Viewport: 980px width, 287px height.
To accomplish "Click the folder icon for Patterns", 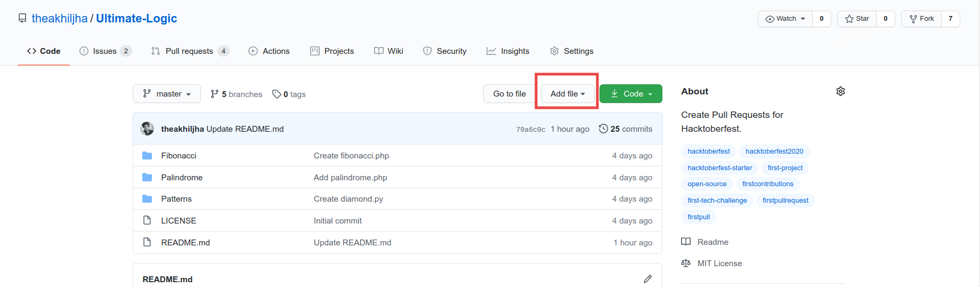I will tap(147, 199).
